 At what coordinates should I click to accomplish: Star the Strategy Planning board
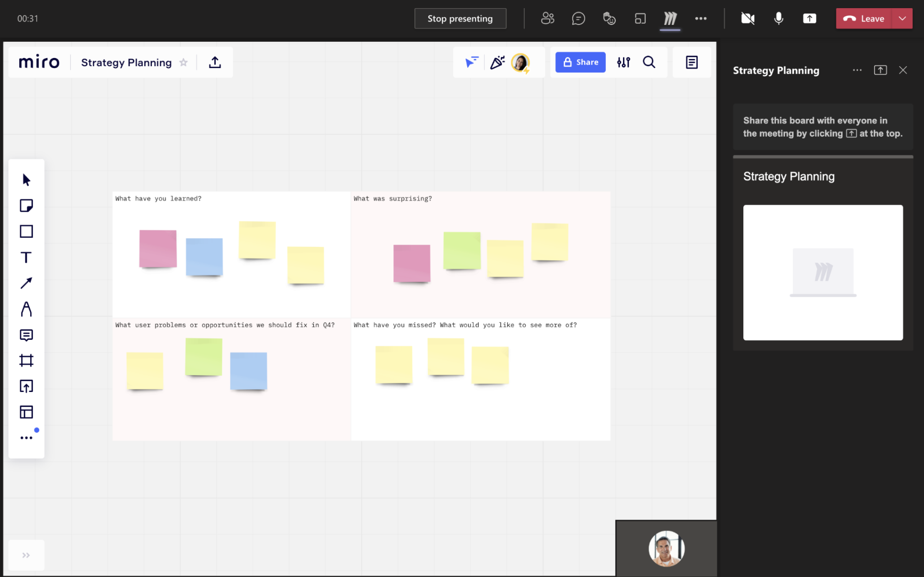tap(184, 63)
